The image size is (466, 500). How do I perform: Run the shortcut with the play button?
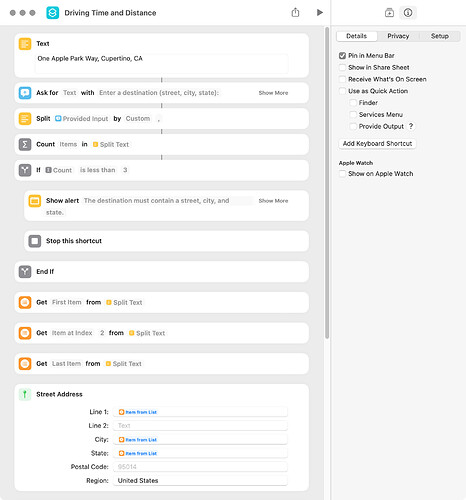coord(319,13)
